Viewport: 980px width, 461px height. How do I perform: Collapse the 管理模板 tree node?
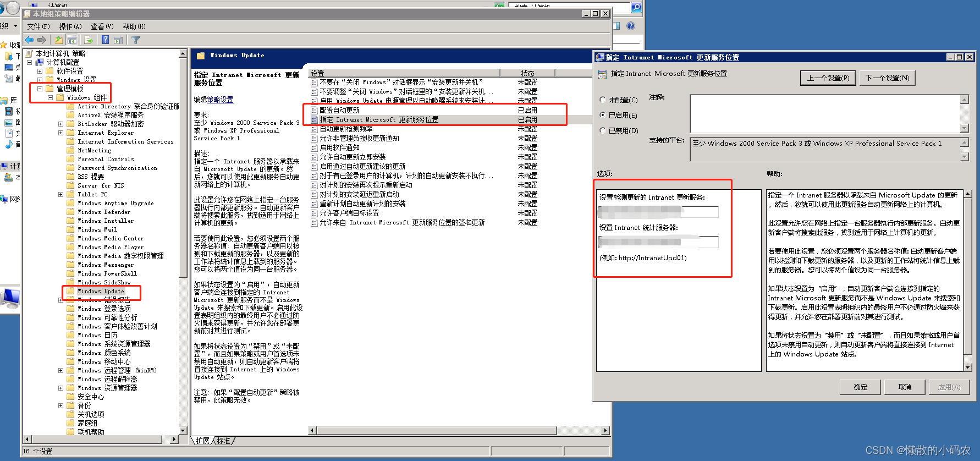tap(40, 89)
